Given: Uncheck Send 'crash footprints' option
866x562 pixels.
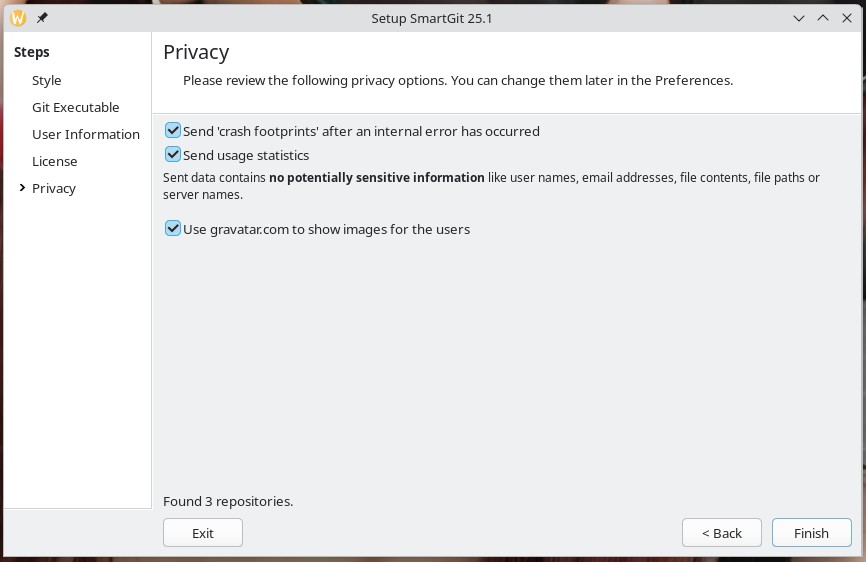Looking at the screenshot, I should click(173, 131).
